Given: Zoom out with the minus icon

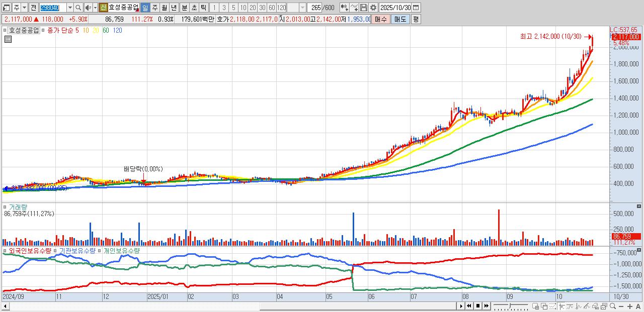Looking at the screenshot, I should (x=621, y=306).
